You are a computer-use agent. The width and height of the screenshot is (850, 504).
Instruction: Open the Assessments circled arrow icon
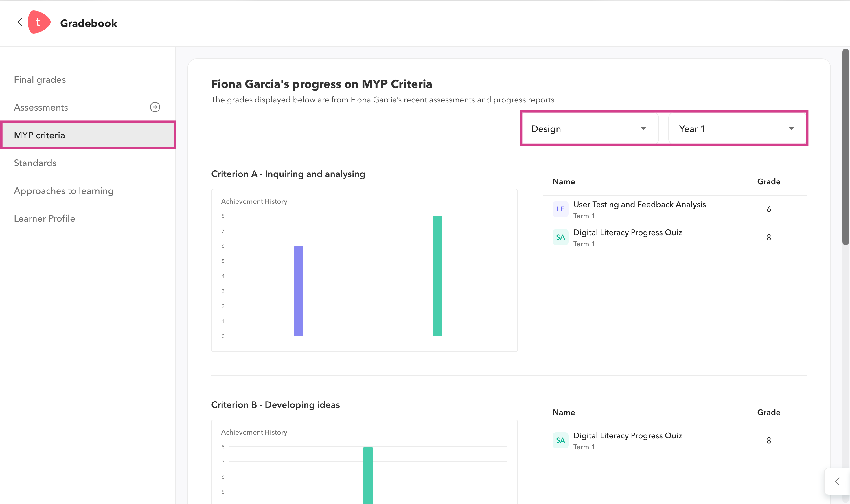coord(155,107)
